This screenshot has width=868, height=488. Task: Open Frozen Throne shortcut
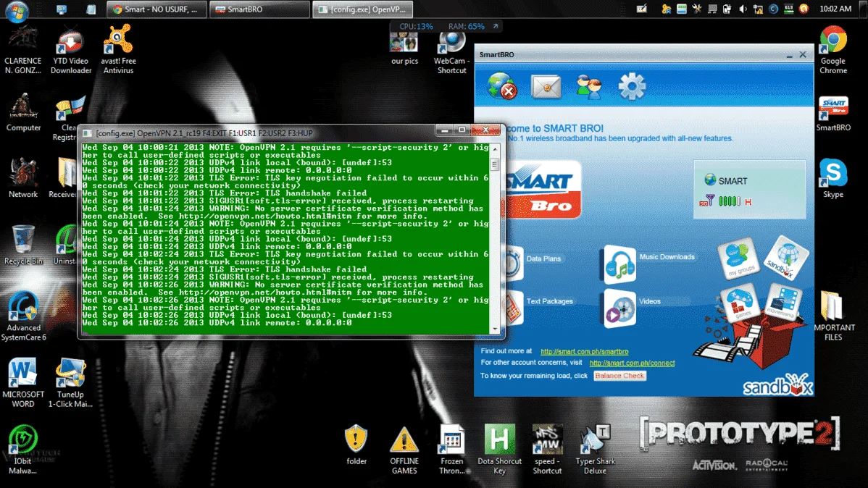click(451, 450)
